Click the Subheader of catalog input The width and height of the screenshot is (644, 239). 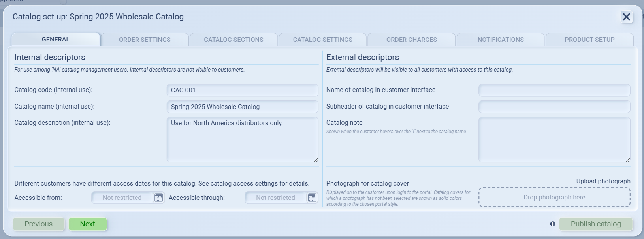click(x=554, y=107)
